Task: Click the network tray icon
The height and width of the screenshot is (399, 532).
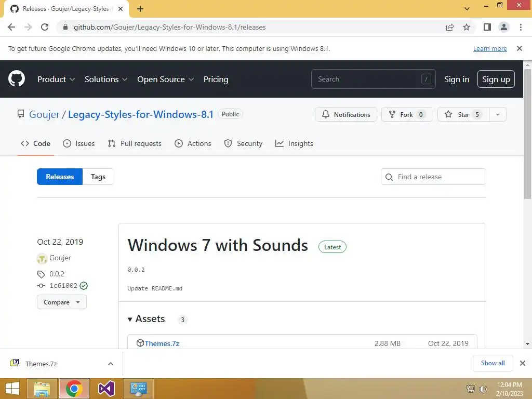Action: 471,389
